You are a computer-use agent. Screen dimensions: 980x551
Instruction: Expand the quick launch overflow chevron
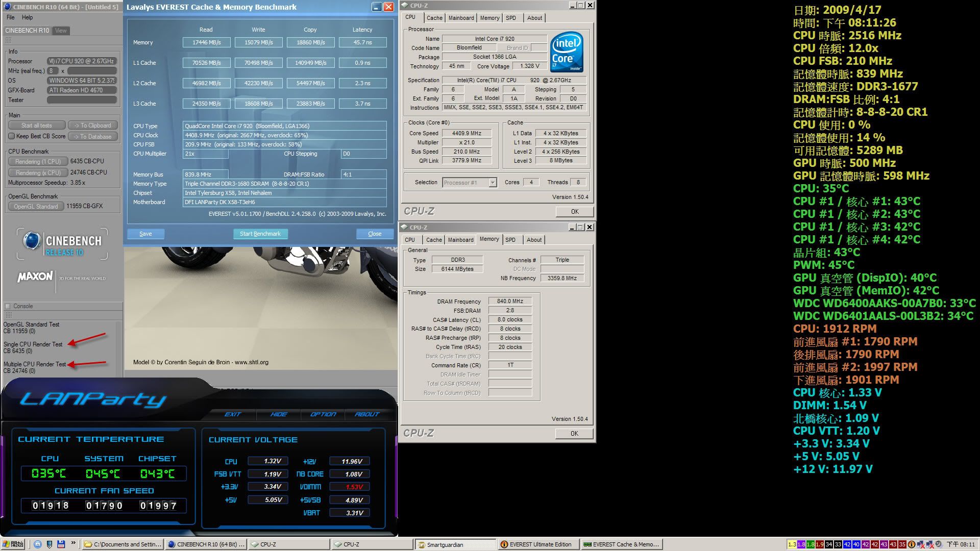(x=73, y=543)
